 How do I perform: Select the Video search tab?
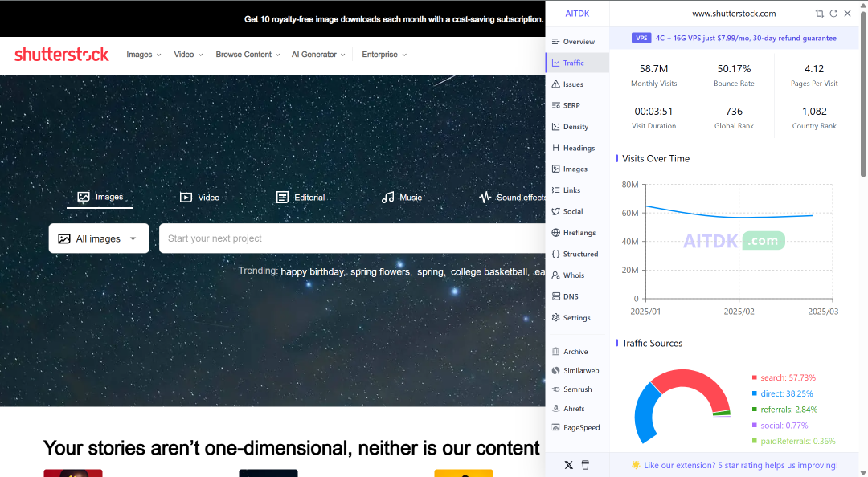coord(199,197)
